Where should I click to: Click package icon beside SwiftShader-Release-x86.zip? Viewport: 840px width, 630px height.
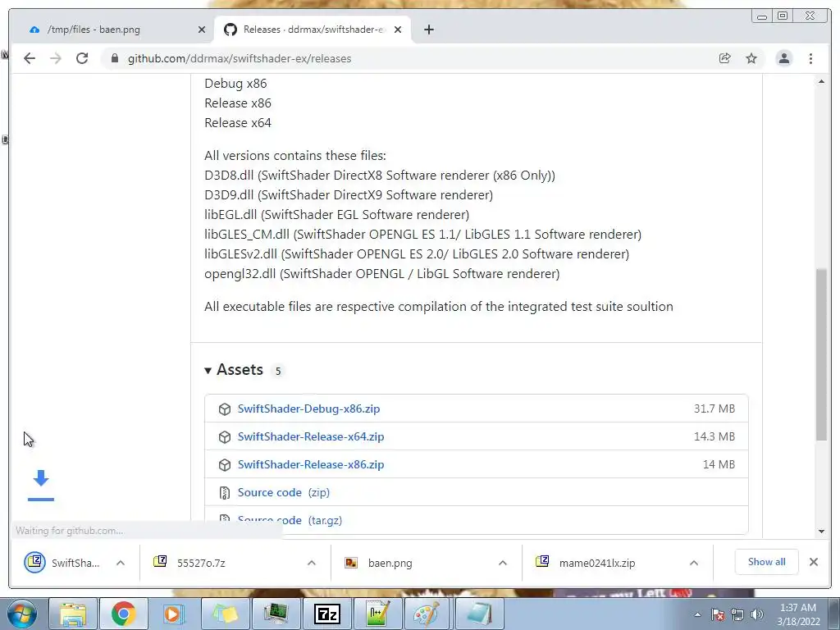point(225,465)
